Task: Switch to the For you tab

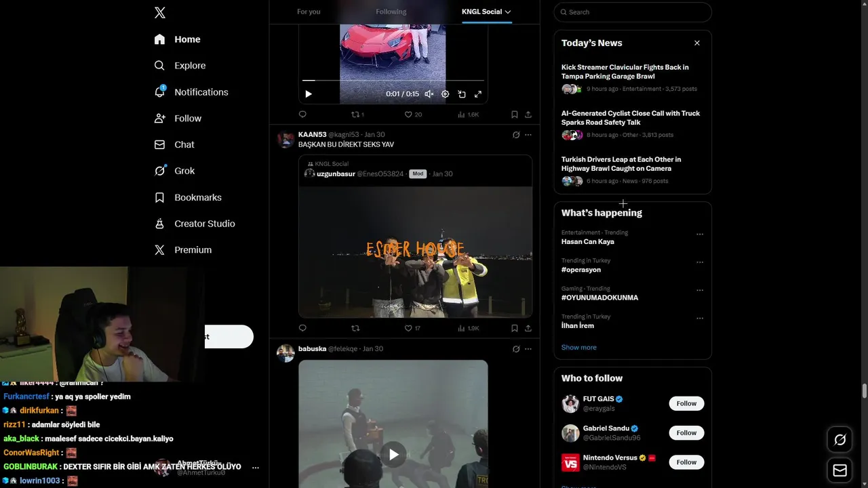Action: click(x=309, y=12)
